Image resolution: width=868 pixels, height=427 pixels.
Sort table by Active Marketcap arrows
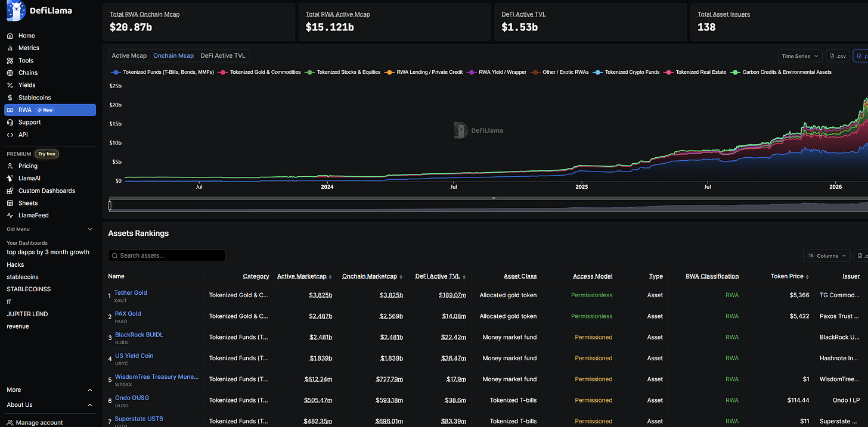tap(330, 277)
